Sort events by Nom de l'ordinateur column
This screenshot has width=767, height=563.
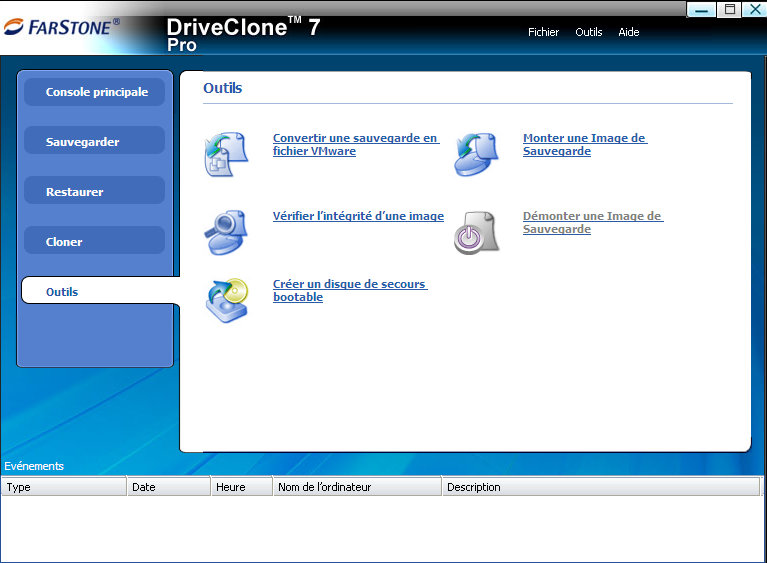pos(357,487)
